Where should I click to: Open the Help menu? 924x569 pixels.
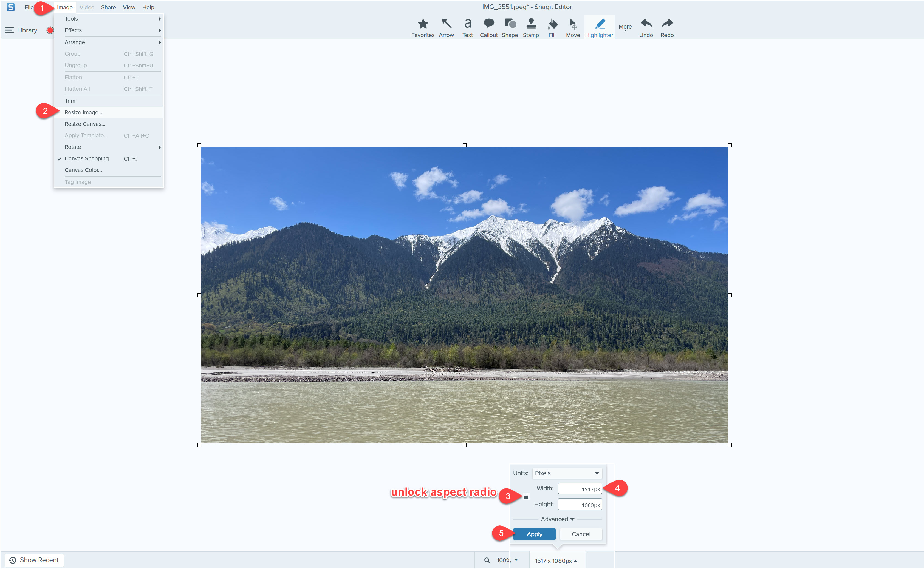[x=148, y=7]
